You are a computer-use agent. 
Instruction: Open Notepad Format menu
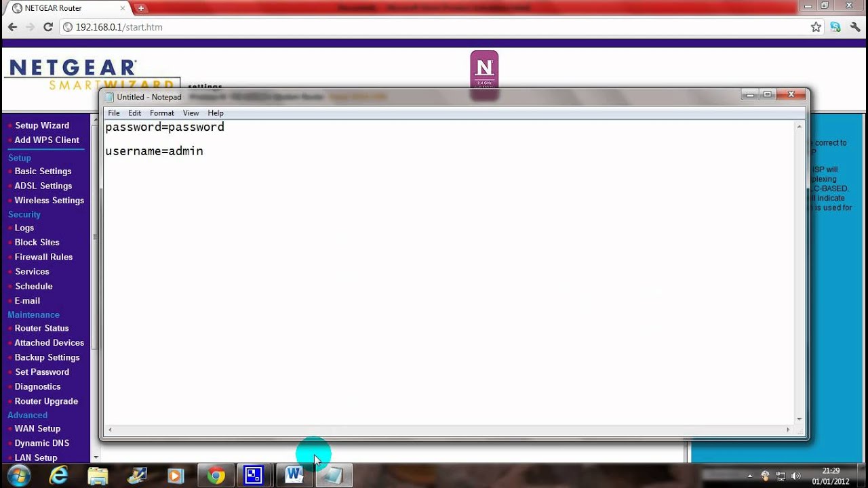(x=162, y=113)
